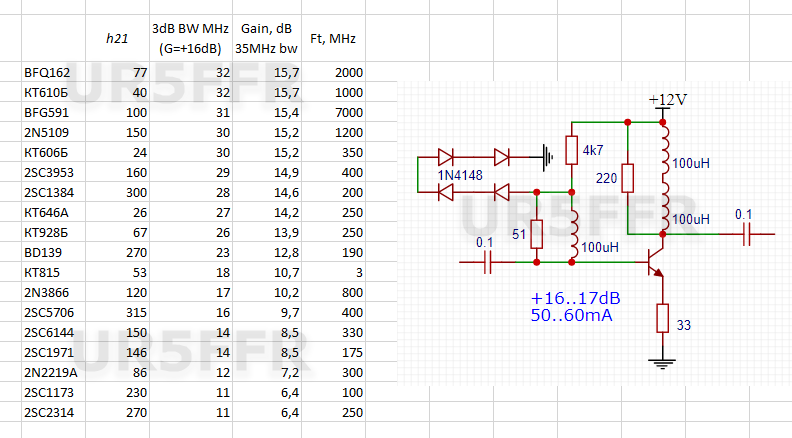Select Ft value 250 in 2SC2314 row
The width and height of the screenshot is (792, 438).
333,412
